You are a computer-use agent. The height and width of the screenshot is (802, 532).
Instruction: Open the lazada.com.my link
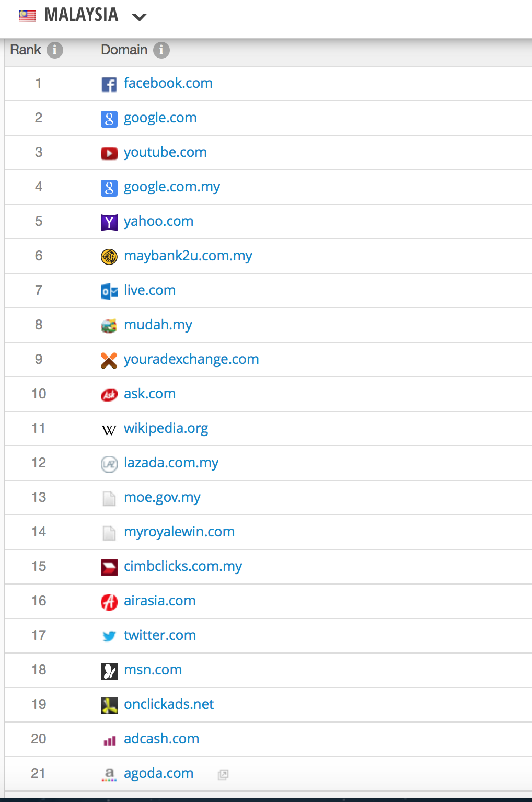171,463
